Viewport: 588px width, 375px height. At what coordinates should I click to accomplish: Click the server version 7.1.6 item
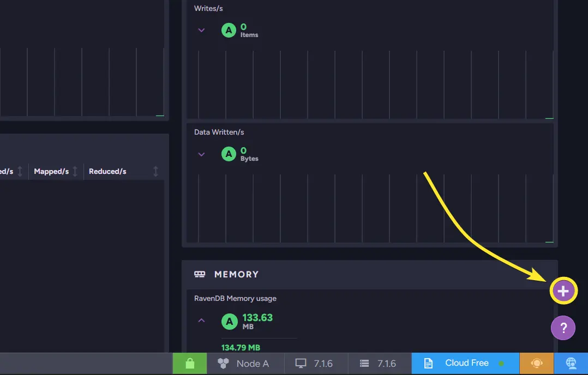[378, 364]
